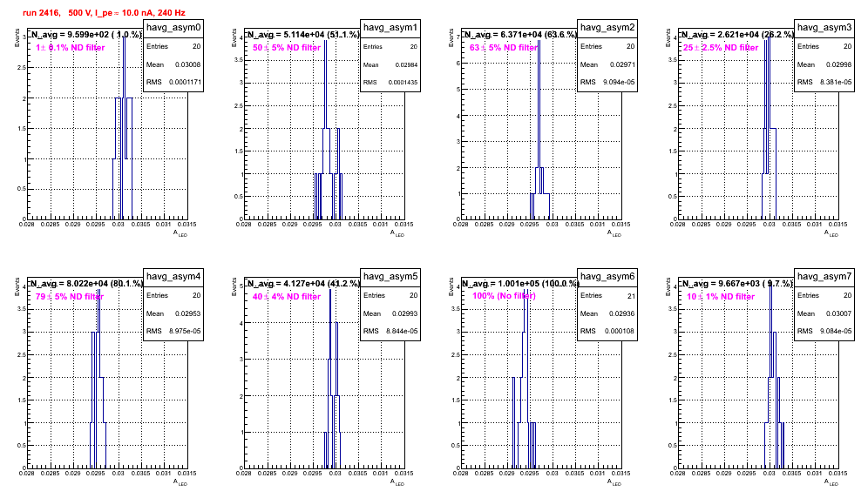Click the 50± 5% ND filter label
This screenshot has height=498, width=868.
[x=287, y=48]
